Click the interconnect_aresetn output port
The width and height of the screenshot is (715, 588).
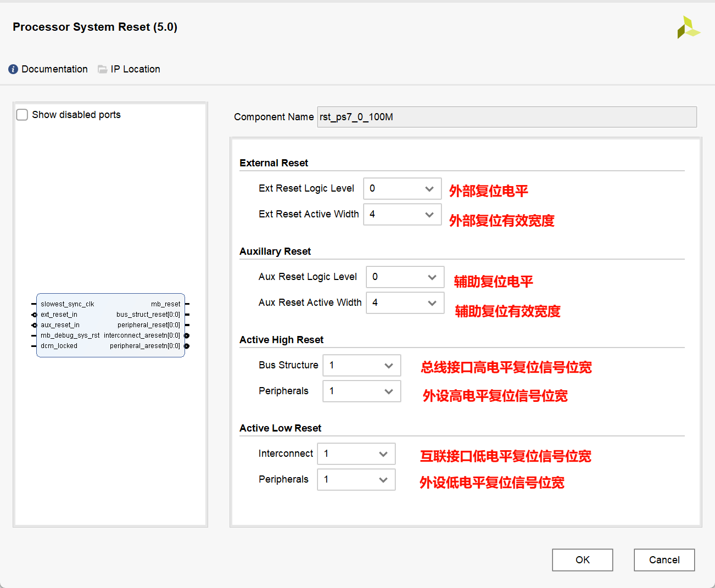(x=142, y=335)
